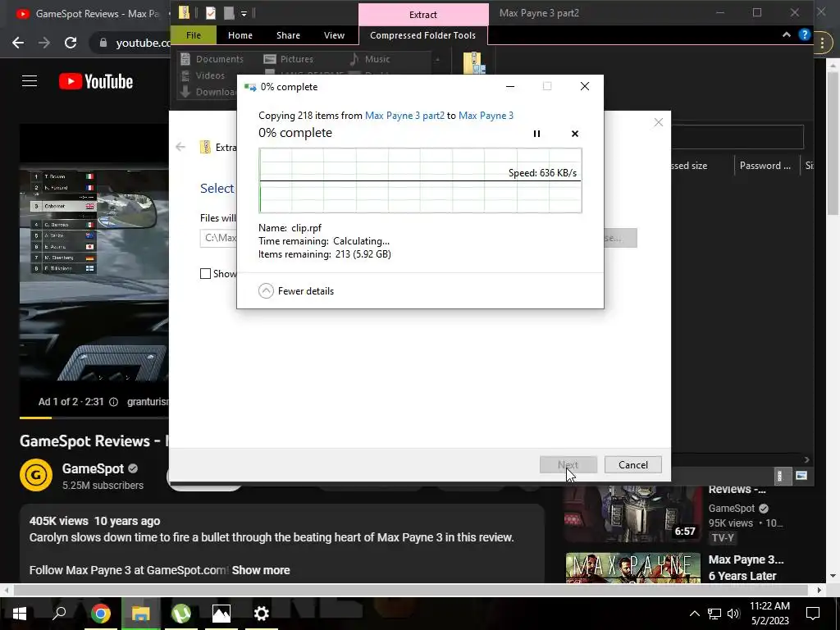Select the Compressed Folder Tools tab
The width and height of the screenshot is (840, 630).
click(x=422, y=35)
